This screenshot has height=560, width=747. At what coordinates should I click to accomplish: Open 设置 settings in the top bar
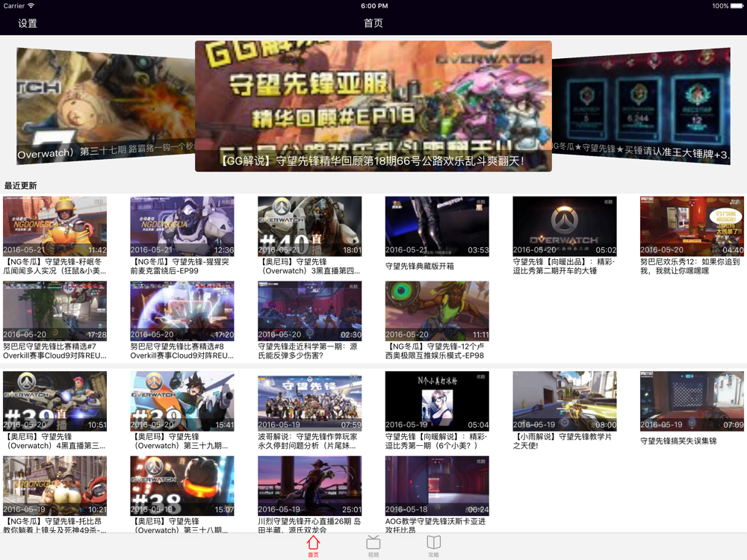pyautogui.click(x=28, y=23)
